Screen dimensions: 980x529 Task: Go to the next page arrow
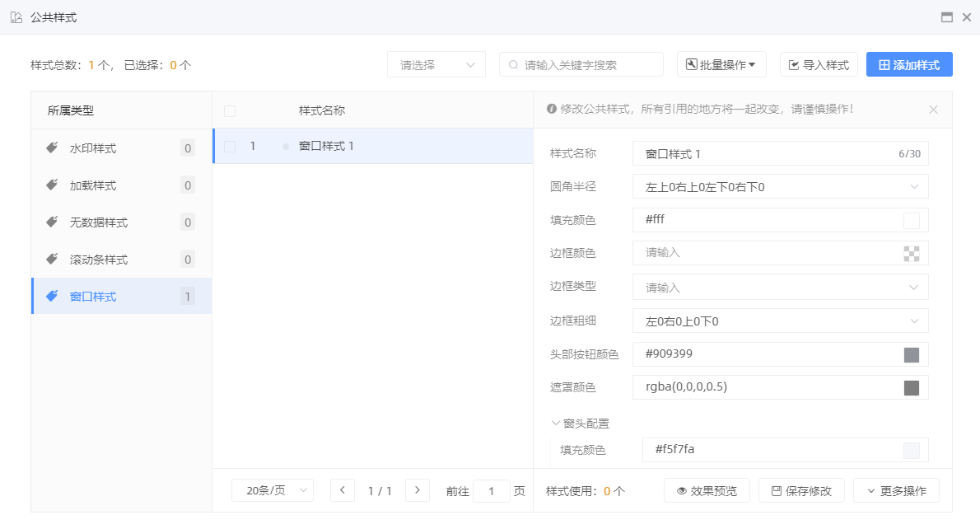[418, 490]
